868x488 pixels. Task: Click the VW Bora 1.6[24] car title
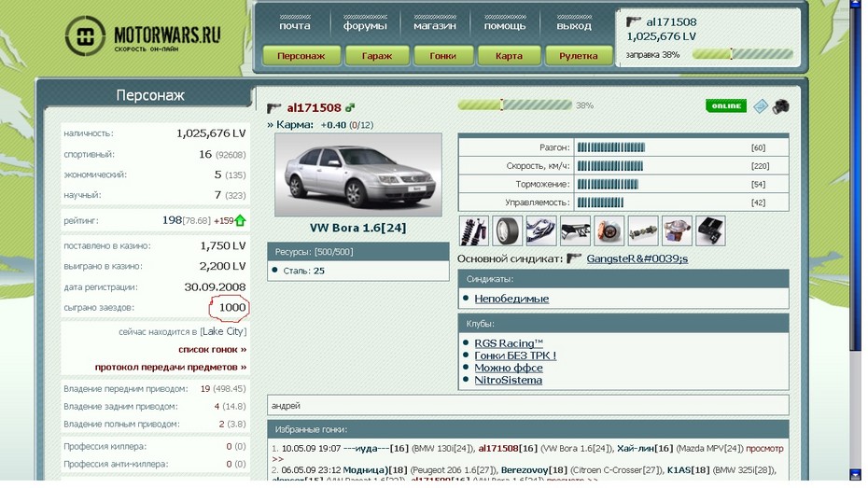[357, 228]
